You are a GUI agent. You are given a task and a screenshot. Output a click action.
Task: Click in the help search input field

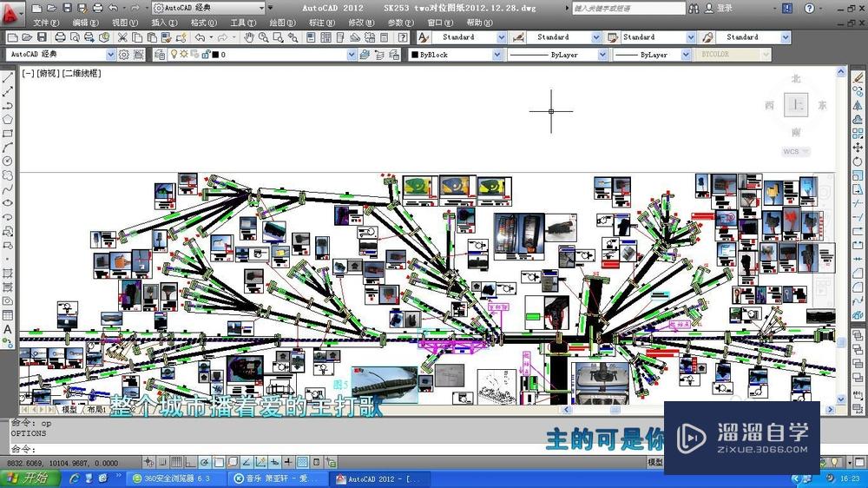(628, 8)
